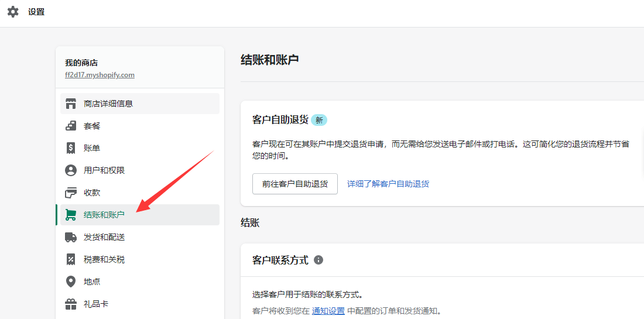
Task: Click the payments card icon beside 收款
Action: pos(71,193)
